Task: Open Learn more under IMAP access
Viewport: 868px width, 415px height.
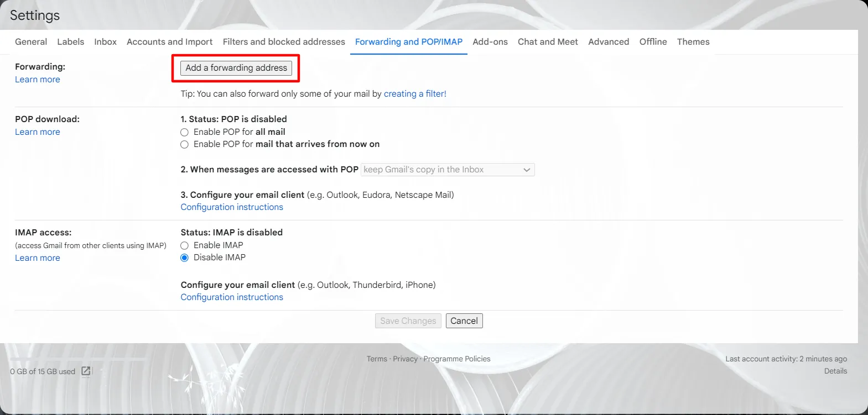Action: tap(38, 258)
